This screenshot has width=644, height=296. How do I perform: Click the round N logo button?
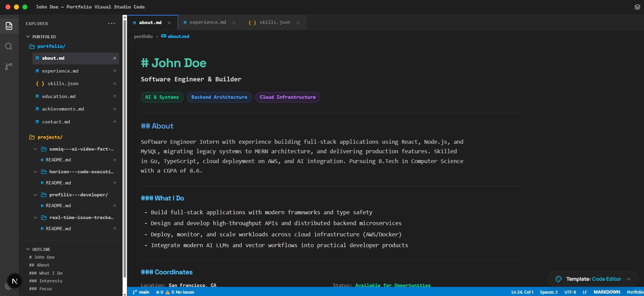[15, 281]
